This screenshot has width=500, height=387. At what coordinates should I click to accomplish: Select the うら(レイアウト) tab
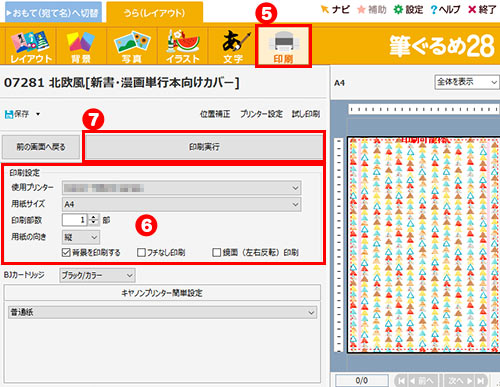[154, 13]
